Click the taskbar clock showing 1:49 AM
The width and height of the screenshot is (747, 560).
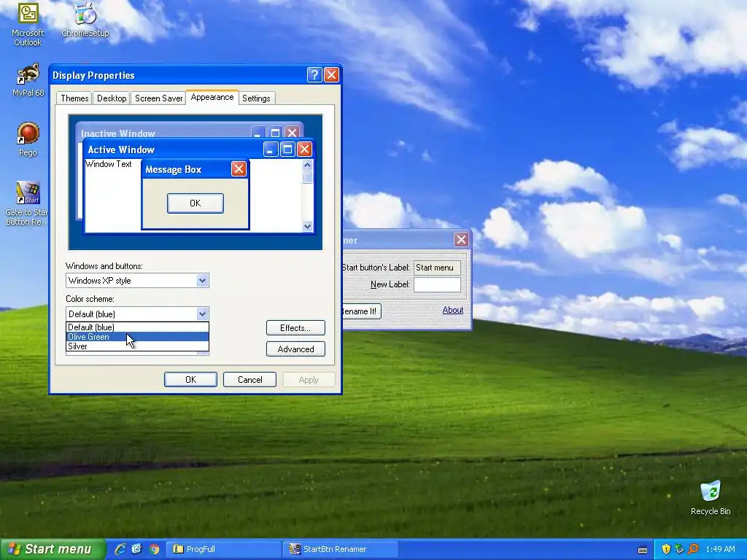click(x=720, y=549)
